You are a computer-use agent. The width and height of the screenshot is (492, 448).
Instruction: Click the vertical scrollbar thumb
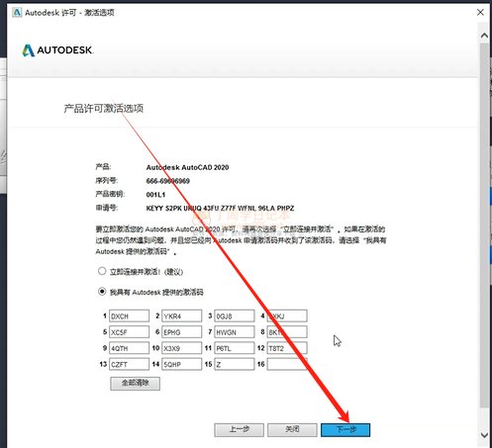point(484,224)
